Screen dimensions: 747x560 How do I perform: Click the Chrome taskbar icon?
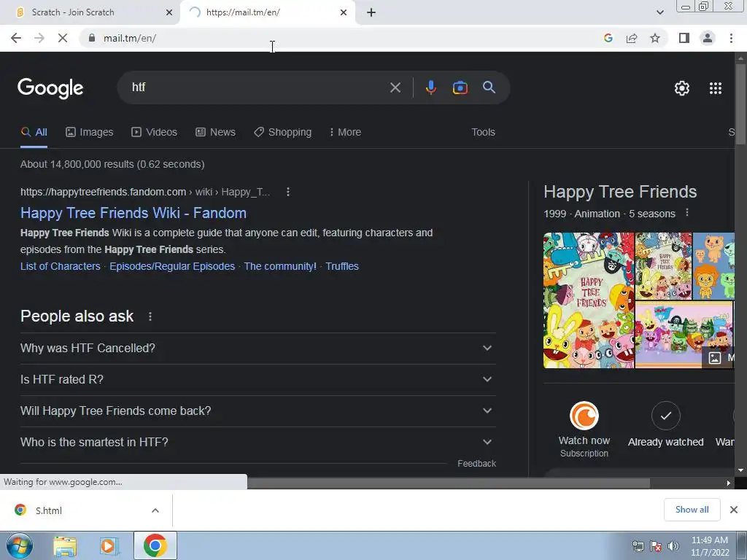coord(155,545)
